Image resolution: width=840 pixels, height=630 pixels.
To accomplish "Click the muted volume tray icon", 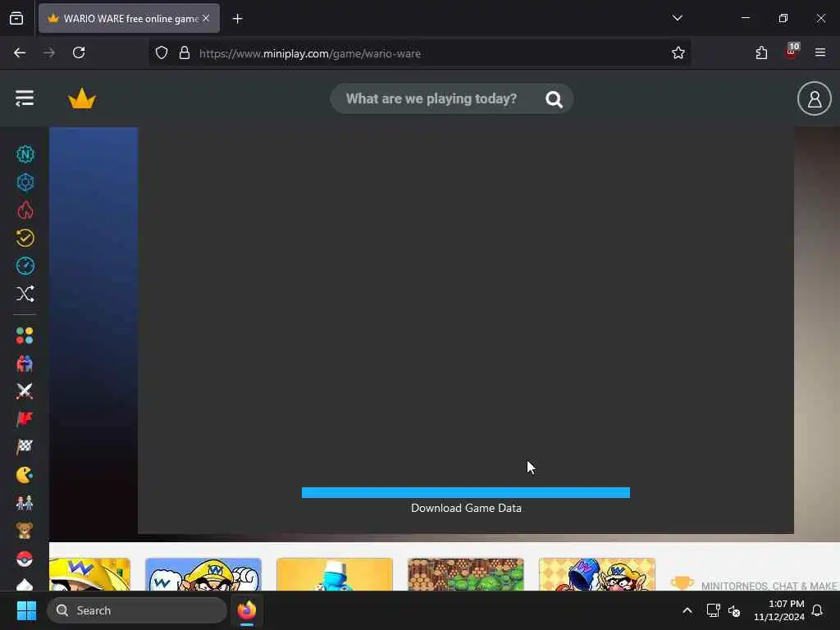I will (x=734, y=610).
